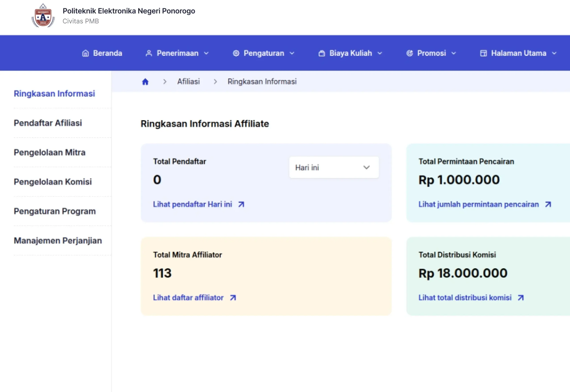The height and width of the screenshot is (392, 570).
Task: Click the 113 affiliator count
Action: (x=162, y=273)
